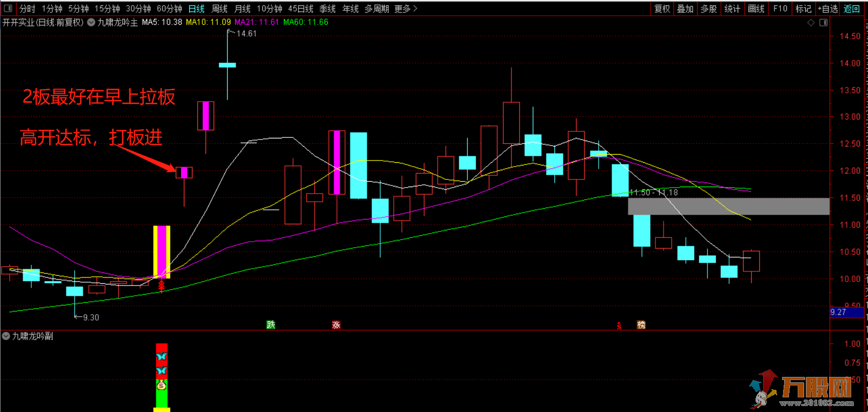Switch to the 季线 quarterly tab
The height and width of the screenshot is (412, 868).
[x=328, y=9]
